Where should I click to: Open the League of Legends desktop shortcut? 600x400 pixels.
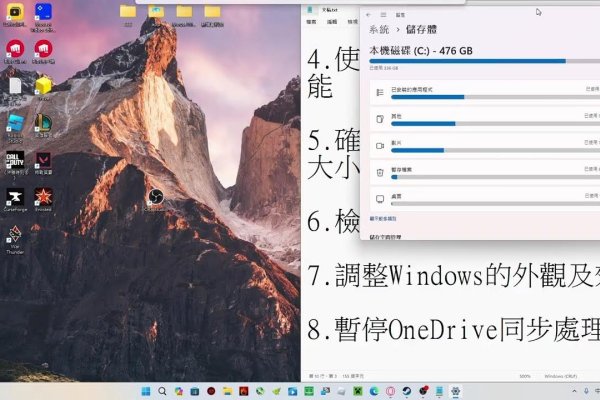coord(43,123)
